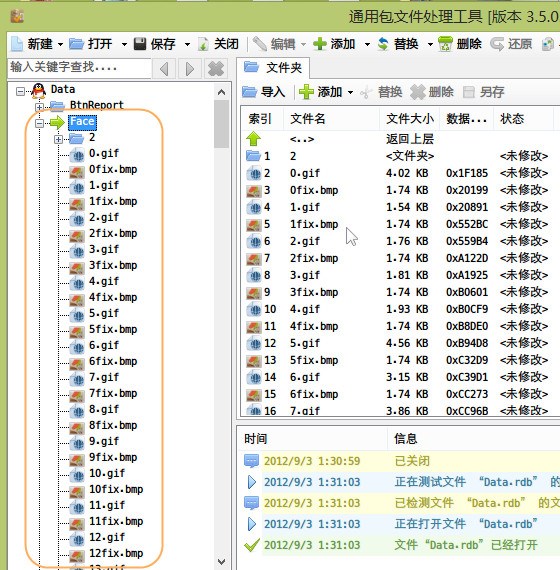Screen dimensions: 560x570
Task: Click the 删除 (Delete) recycle icon in main toolbar
Action: pos(445,44)
